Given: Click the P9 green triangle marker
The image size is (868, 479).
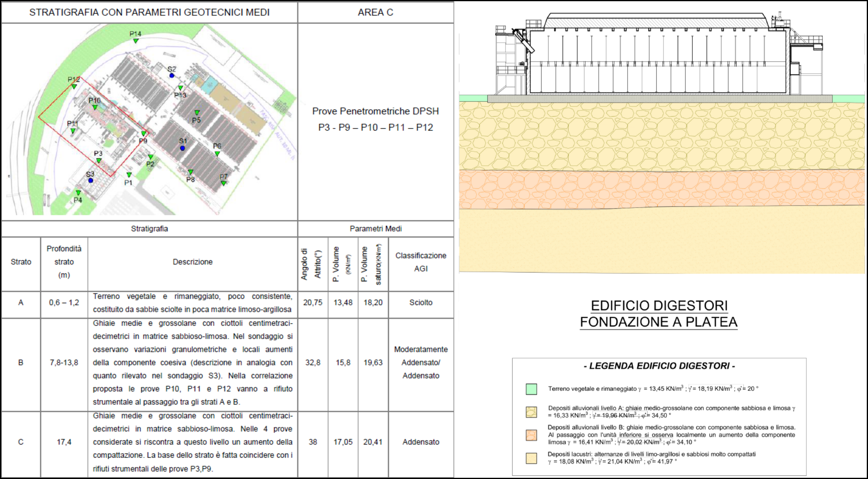Looking at the screenshot, I should point(143,134).
